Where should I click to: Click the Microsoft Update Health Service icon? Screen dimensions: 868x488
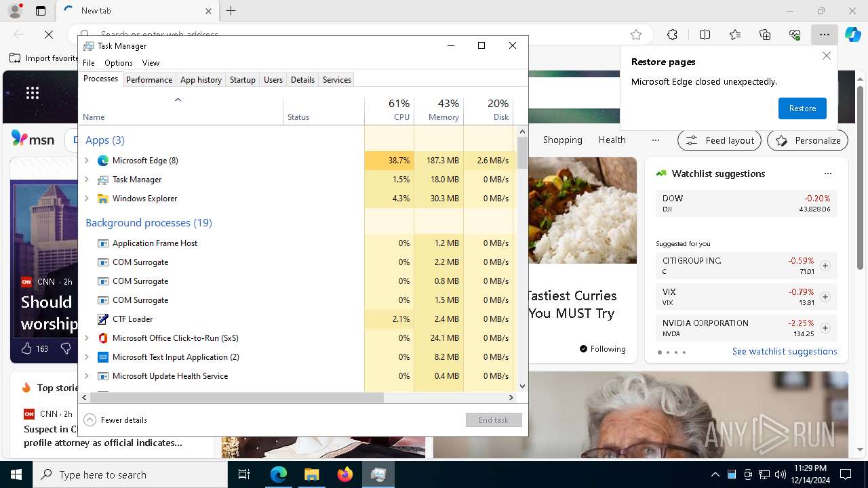tap(103, 376)
